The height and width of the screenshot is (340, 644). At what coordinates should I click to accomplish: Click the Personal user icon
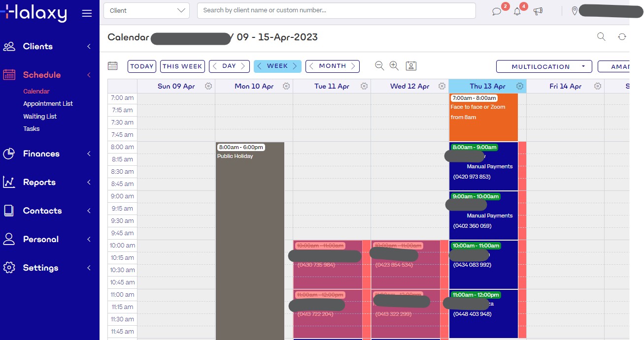[9, 239]
